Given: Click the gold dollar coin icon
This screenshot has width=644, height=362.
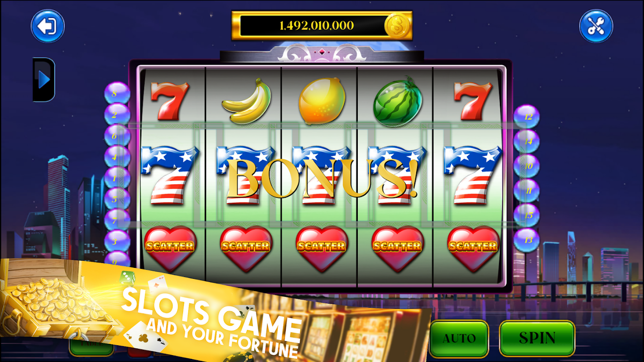Looking at the screenshot, I should [x=398, y=26].
